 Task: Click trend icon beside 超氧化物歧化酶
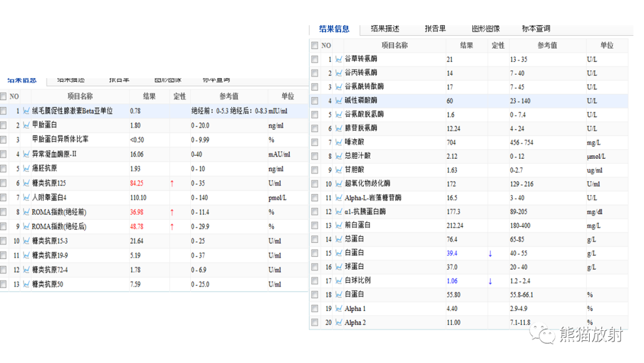pos(339,184)
